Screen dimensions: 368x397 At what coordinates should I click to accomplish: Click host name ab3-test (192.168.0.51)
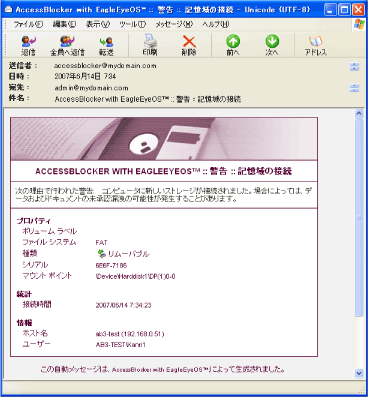(130, 334)
